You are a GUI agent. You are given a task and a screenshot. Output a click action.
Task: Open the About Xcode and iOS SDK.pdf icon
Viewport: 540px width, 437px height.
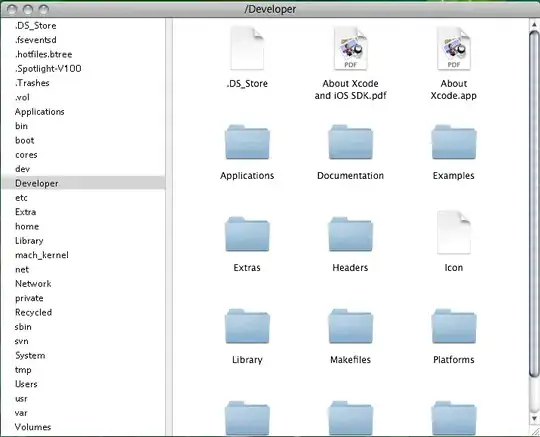click(x=350, y=48)
